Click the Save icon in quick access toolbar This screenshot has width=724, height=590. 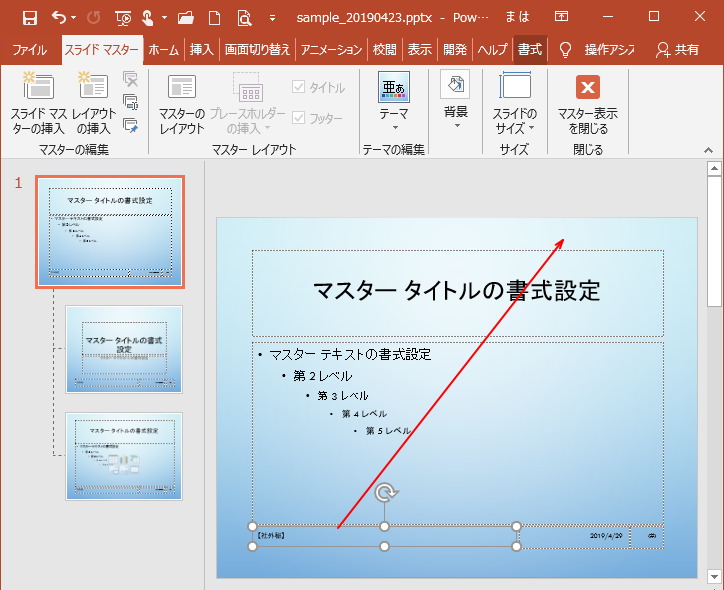tap(29, 17)
